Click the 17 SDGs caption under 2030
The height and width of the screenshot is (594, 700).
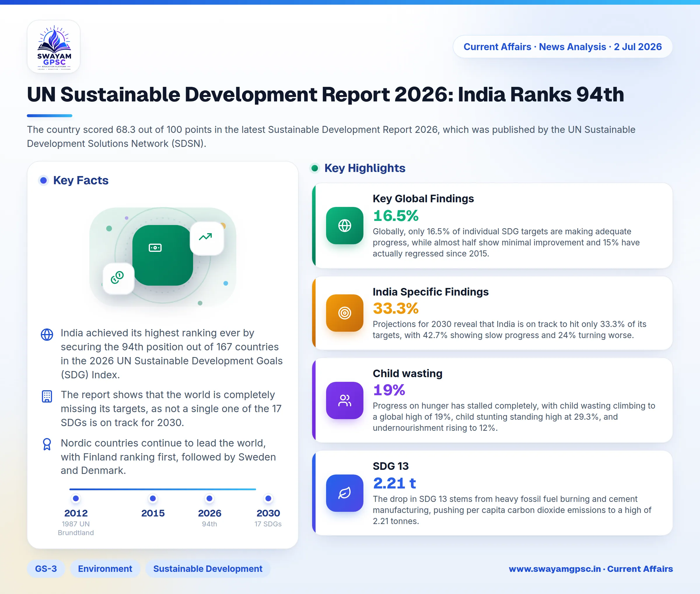tap(268, 524)
